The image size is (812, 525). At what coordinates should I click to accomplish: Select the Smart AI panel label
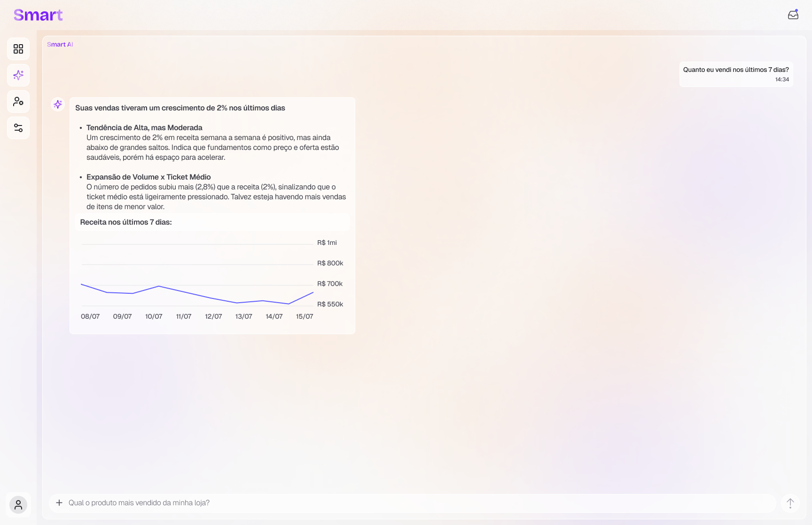[x=60, y=45]
